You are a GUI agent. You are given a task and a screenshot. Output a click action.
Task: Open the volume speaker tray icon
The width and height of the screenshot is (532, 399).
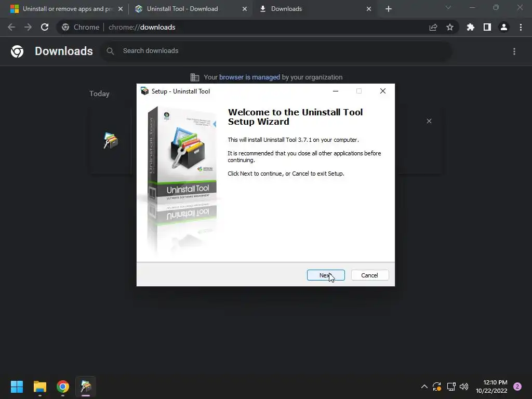pos(464,387)
